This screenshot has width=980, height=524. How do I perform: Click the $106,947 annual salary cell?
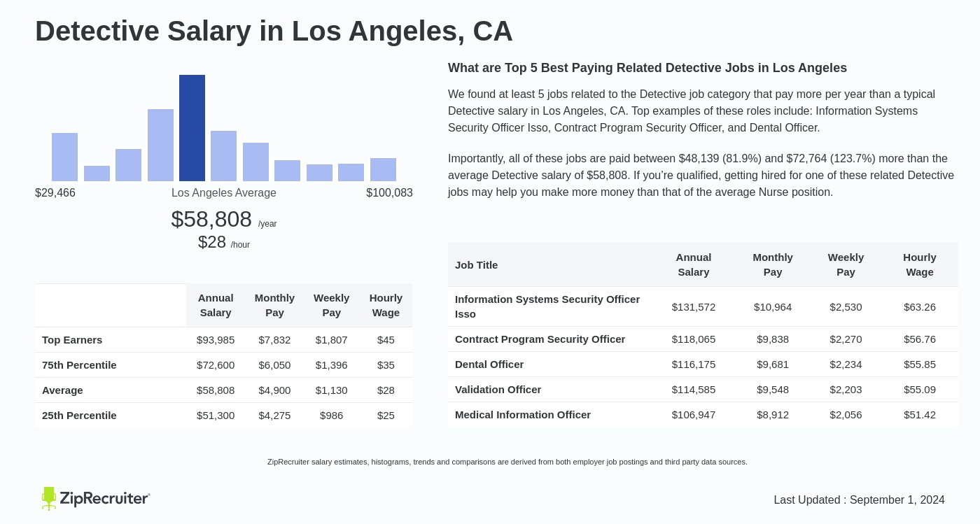click(x=694, y=415)
